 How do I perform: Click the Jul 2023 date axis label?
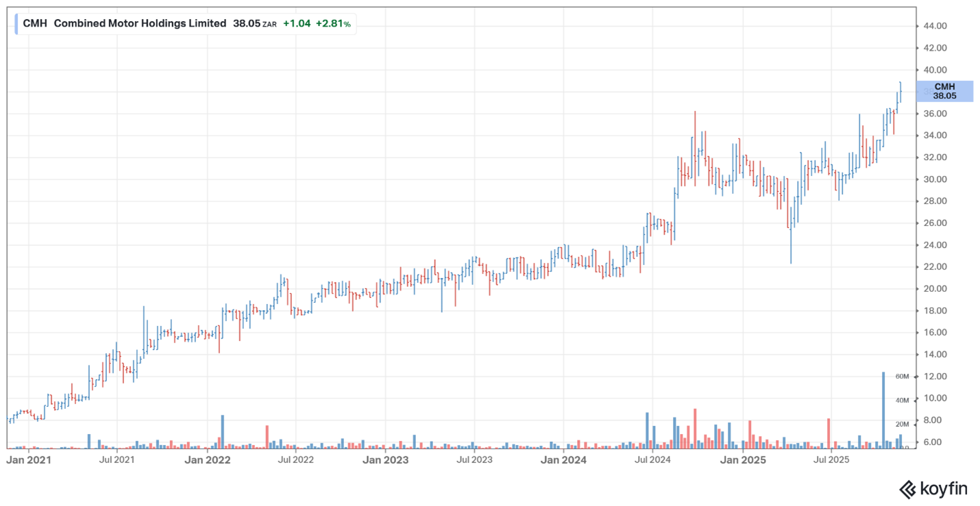click(474, 459)
